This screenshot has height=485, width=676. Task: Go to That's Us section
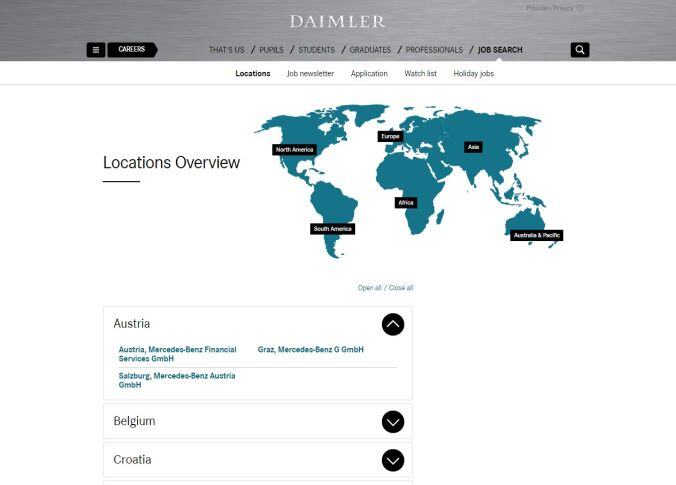tap(227, 50)
